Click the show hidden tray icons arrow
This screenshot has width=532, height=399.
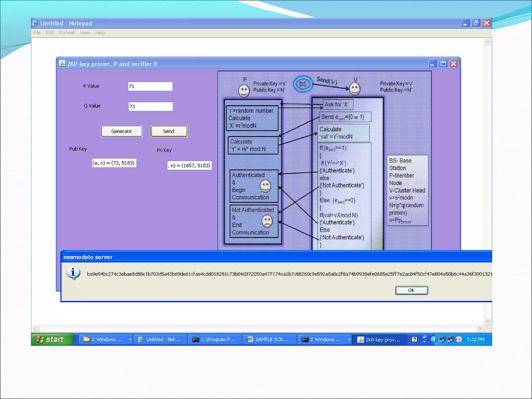(434, 339)
